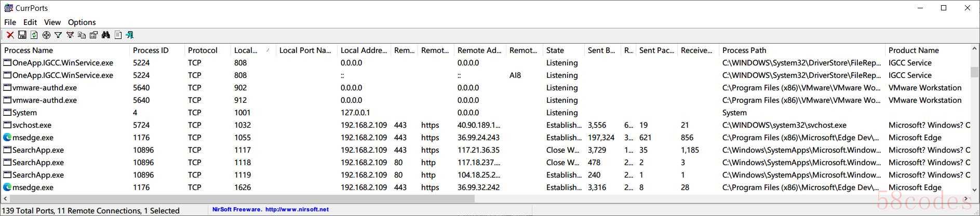Click the horizontal scrollbar right arrow
This screenshot has height=216, width=980.
pos(966,198)
